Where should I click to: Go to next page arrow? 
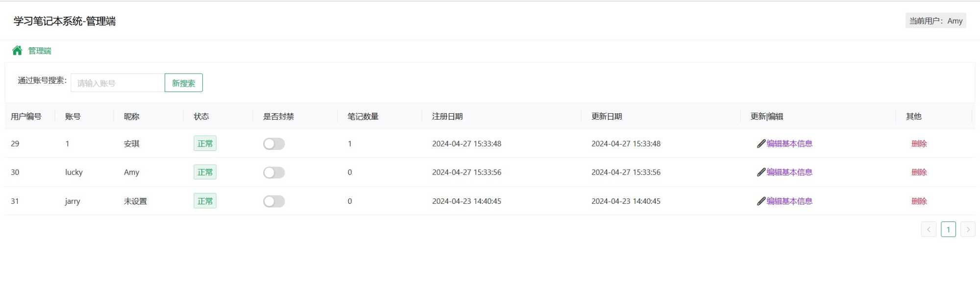point(967,229)
